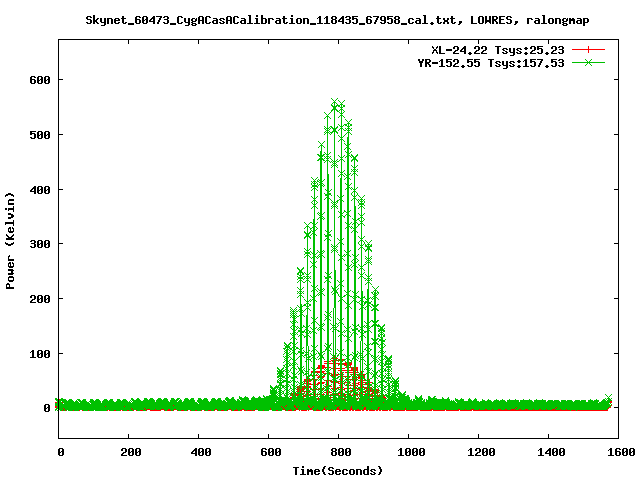
Task: Click the green line sample for YR
Action: coord(588,62)
